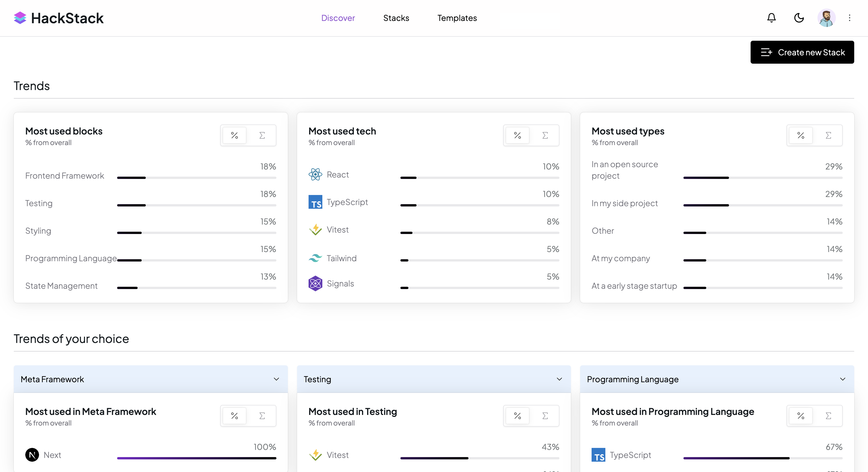This screenshot has width=868, height=472.
Task: Switch Most used blocks to sum view
Action: 262,135
